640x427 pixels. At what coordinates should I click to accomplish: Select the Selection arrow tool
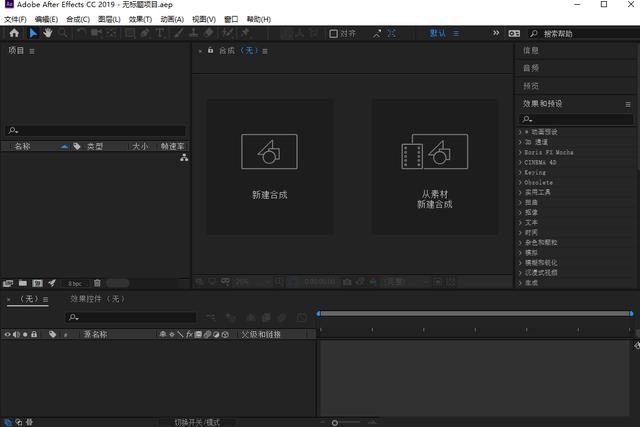tap(33, 33)
